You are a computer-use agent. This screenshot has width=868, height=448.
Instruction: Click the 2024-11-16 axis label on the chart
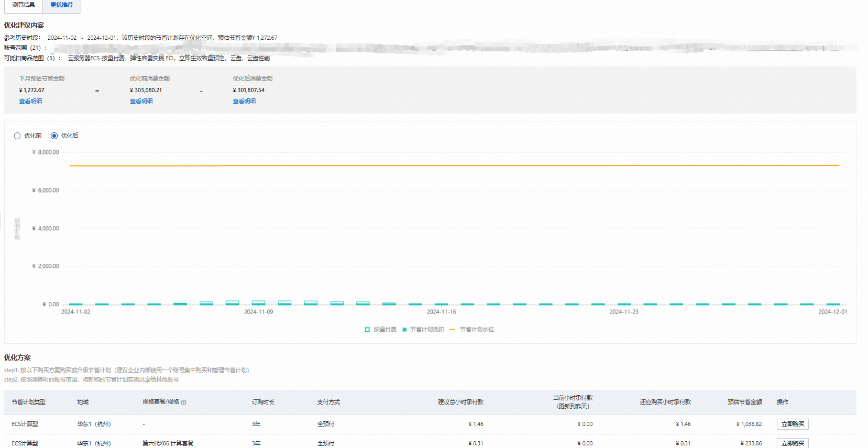pyautogui.click(x=442, y=312)
